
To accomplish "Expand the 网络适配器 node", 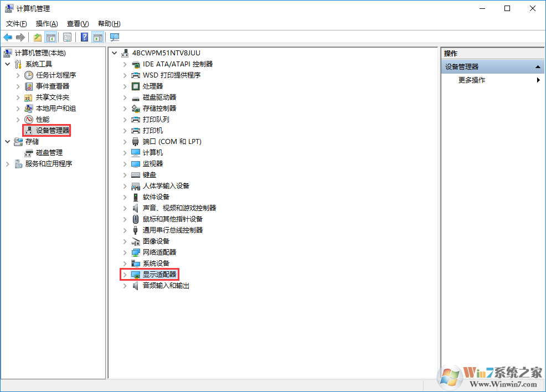I will (125, 252).
